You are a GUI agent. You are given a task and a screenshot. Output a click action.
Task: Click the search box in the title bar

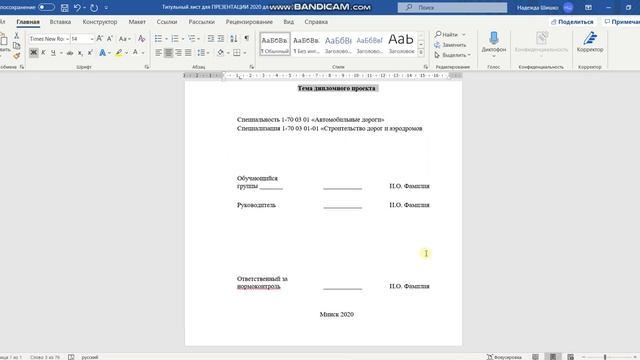(452, 7)
